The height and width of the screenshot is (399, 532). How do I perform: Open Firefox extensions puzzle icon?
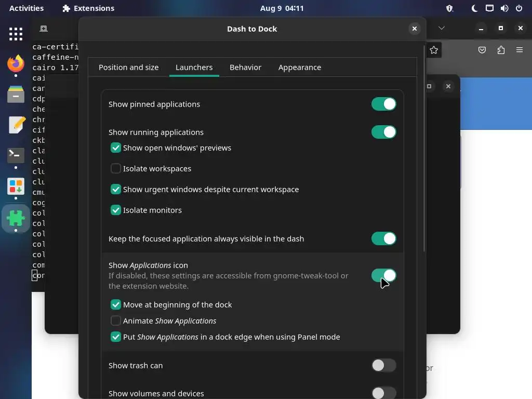[x=501, y=50]
